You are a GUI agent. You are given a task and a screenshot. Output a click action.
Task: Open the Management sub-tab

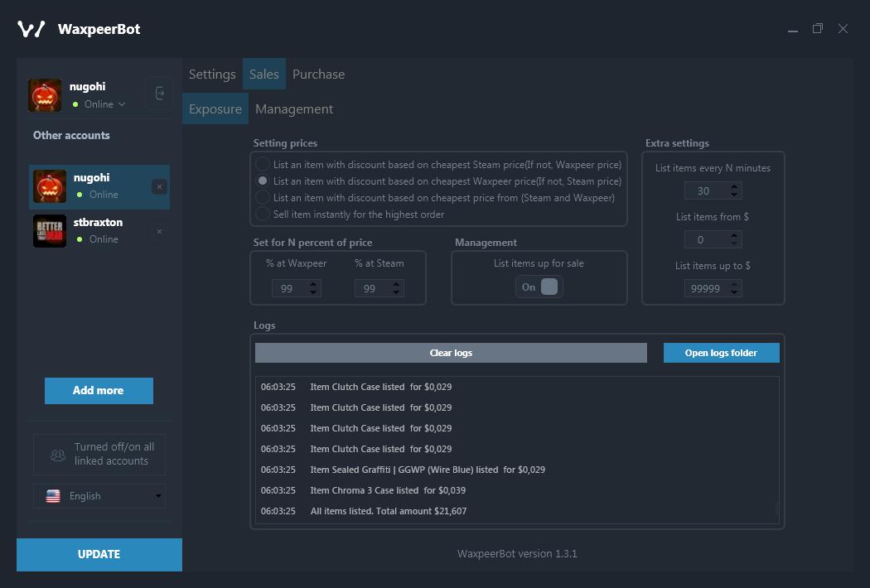tap(294, 108)
